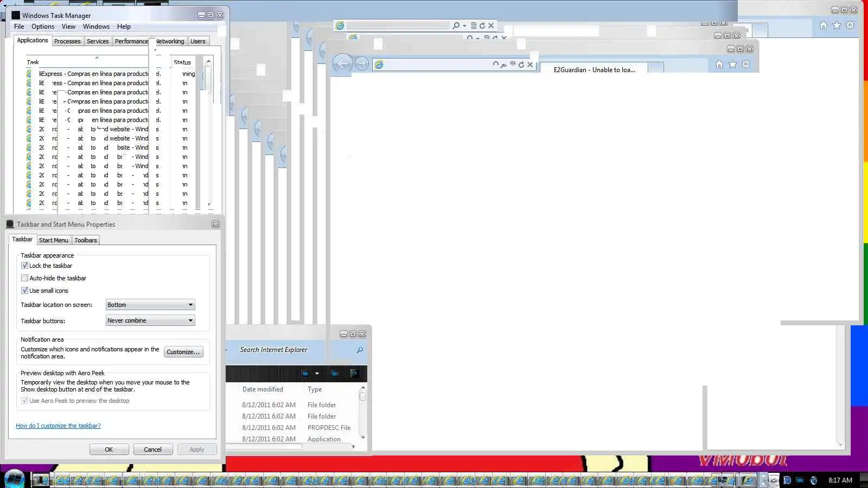The image size is (868, 488).
Task: Select the E2Guardian tab in Internet Explorer
Action: pyautogui.click(x=594, y=69)
